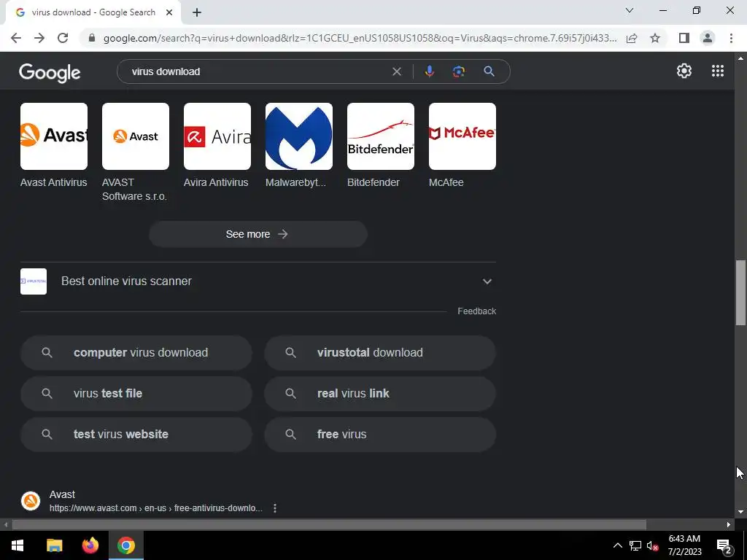Switch to Chrome on the taskbar
Viewport: 747px width, 560px height.
[x=126, y=545]
